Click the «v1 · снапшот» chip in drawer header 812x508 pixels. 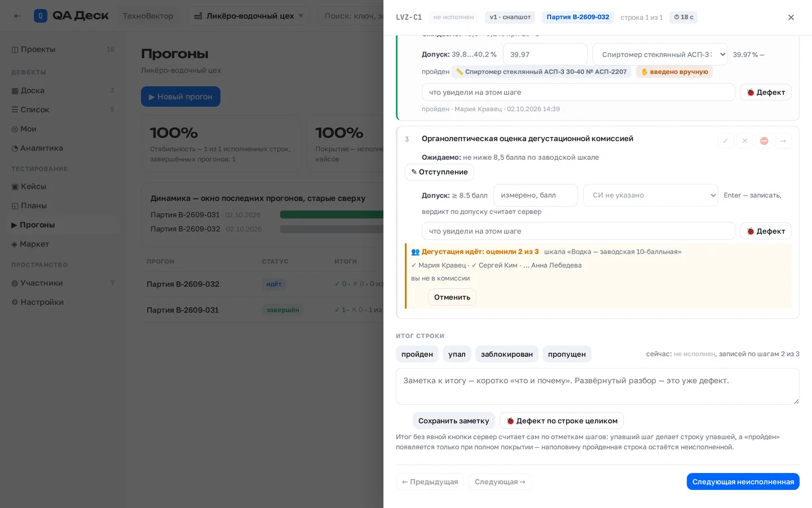coord(510,17)
